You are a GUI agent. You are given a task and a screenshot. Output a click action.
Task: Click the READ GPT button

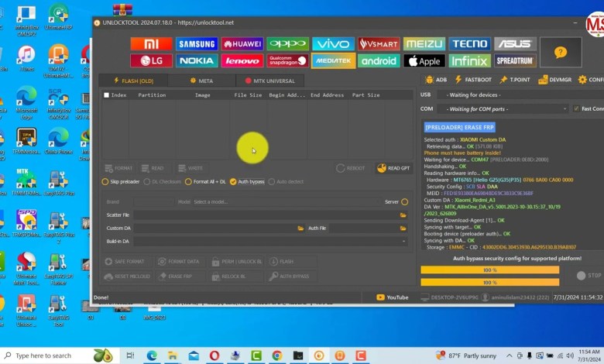393,168
